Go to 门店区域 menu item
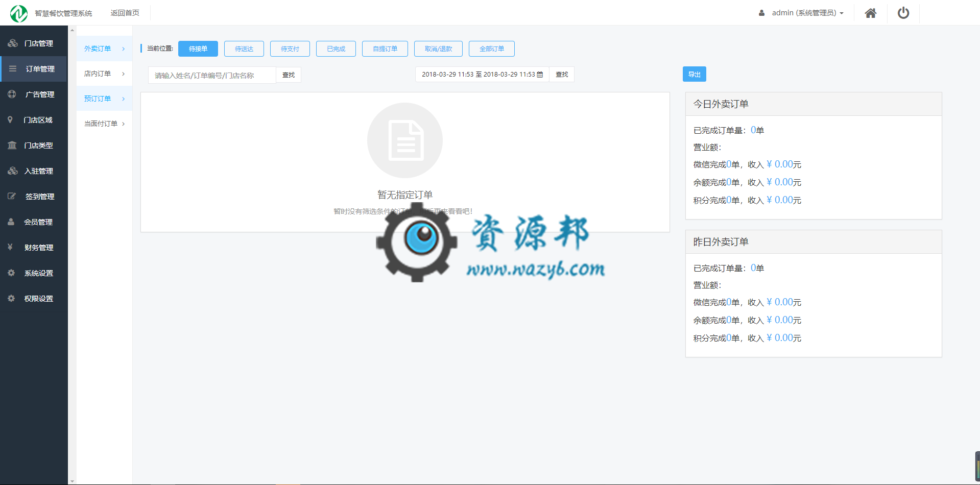980x485 pixels. [x=34, y=120]
